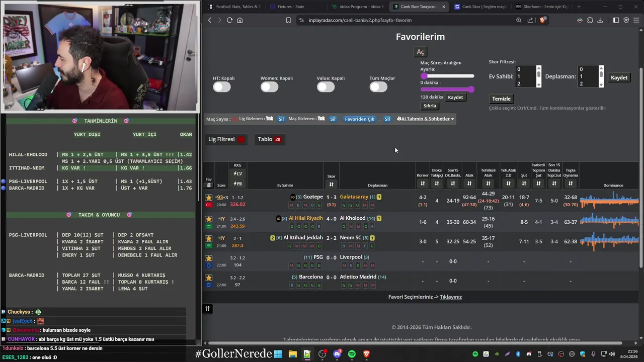This screenshot has height=362, width=644.
Task: Bookmark this page via bookmark icon
Action: point(288,20)
